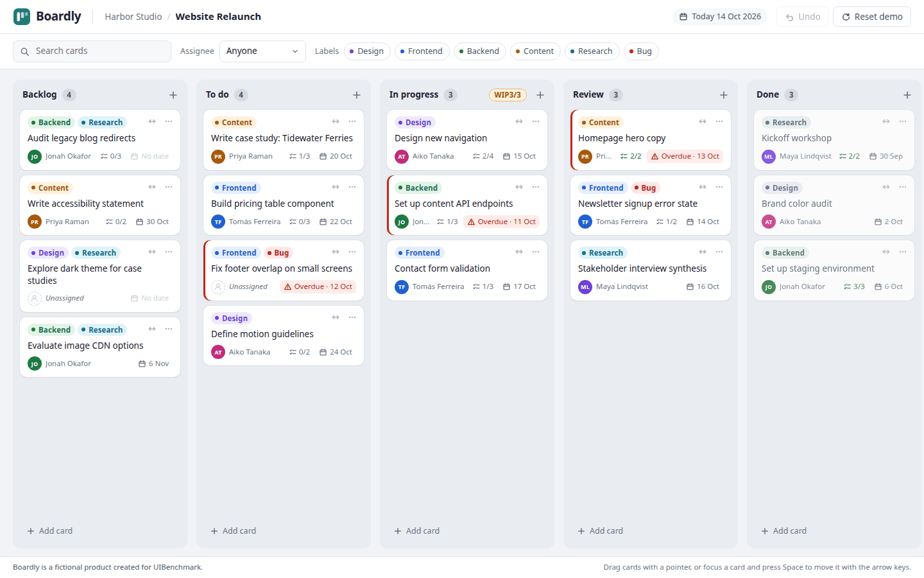This screenshot has height=578, width=924.
Task: Click the plus icon in In progress column
Action: coord(540,95)
